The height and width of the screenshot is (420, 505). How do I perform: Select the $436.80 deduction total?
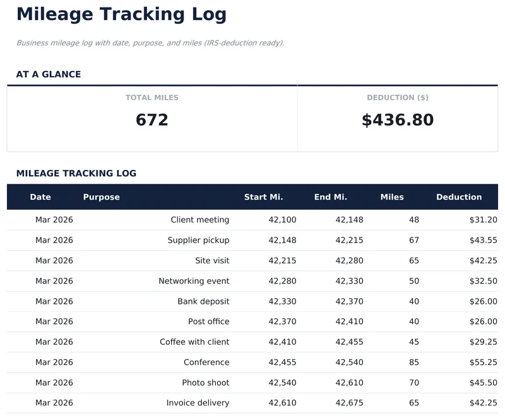click(x=398, y=120)
